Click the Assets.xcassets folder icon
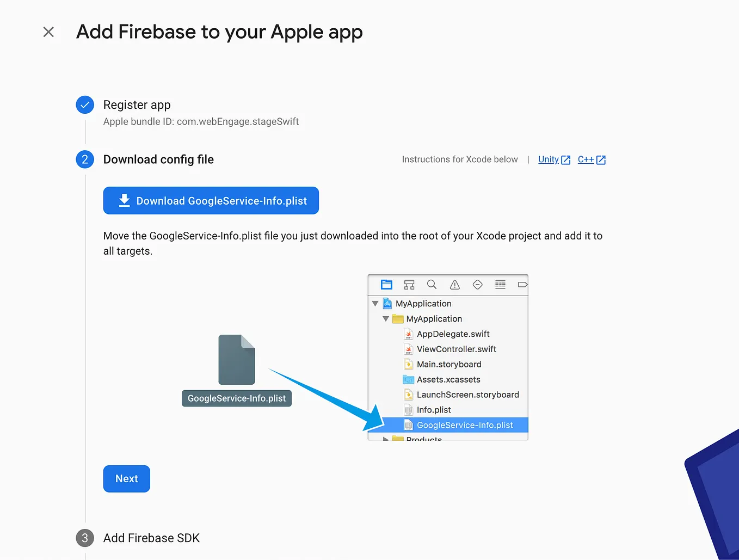Image resolution: width=739 pixels, height=560 pixels. pos(409,380)
